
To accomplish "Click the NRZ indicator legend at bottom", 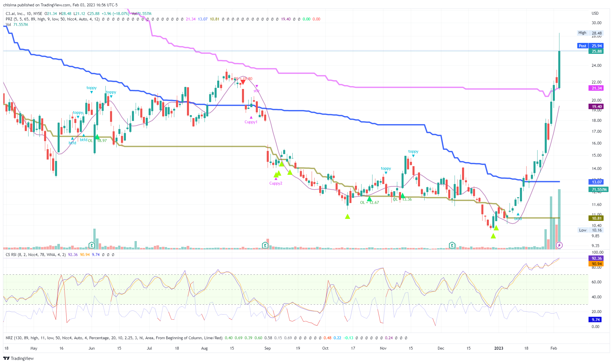I will click(9, 338).
